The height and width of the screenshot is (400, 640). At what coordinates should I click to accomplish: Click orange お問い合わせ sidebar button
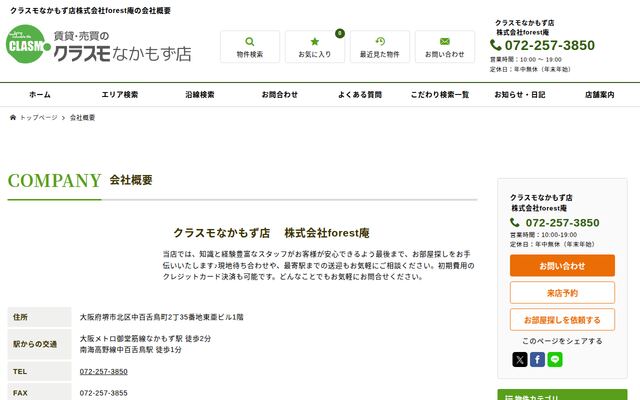[x=562, y=266]
